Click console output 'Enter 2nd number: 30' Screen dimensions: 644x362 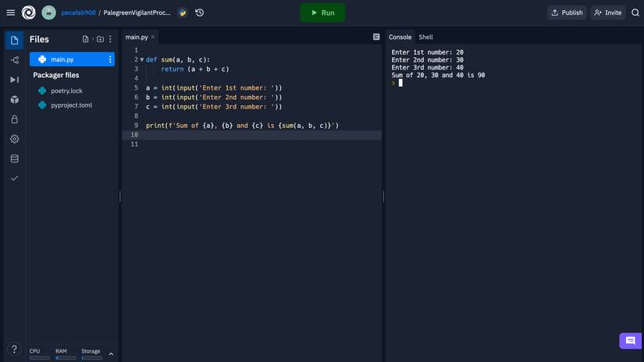(427, 60)
